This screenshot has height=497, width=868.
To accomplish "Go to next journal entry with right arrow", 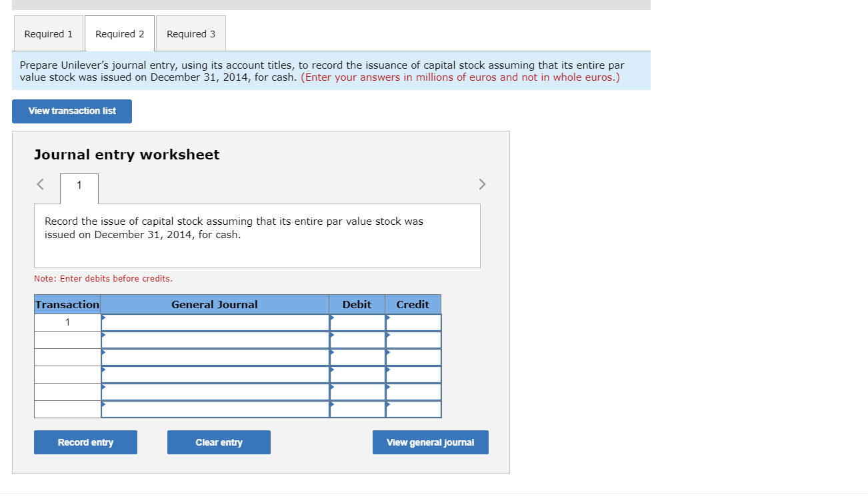I will pyautogui.click(x=483, y=184).
